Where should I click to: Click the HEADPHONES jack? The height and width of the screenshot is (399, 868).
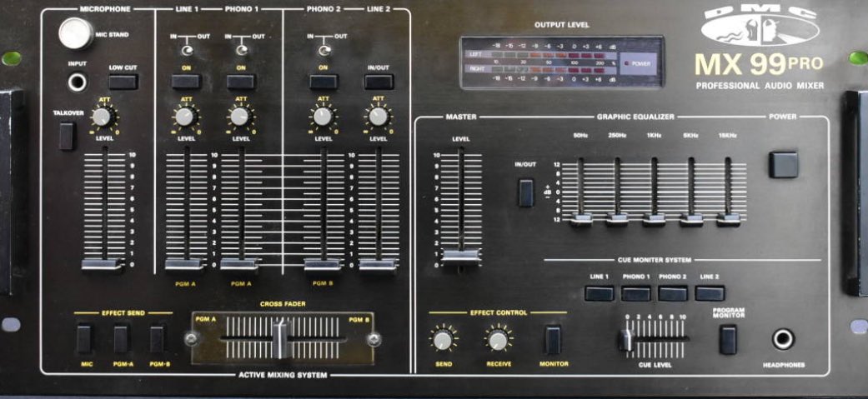783,339
